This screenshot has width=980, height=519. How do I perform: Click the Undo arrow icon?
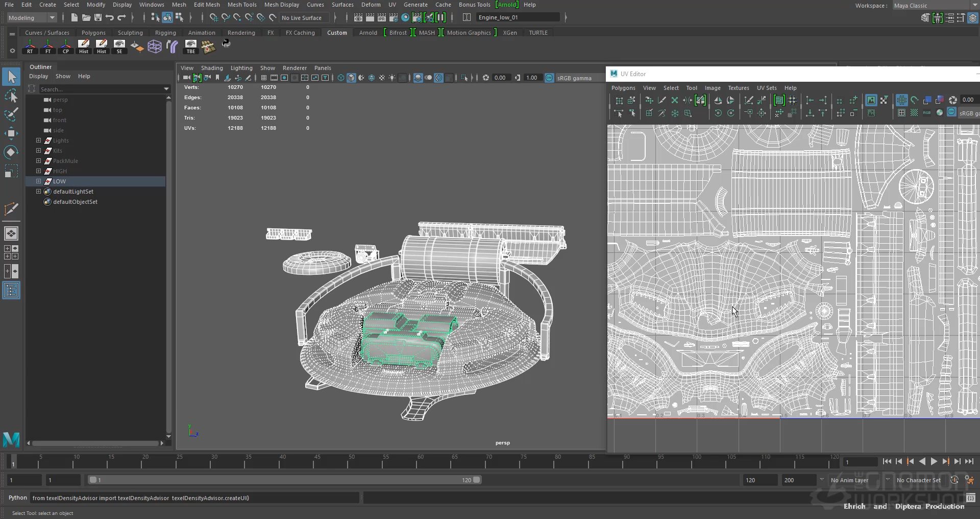pos(110,17)
